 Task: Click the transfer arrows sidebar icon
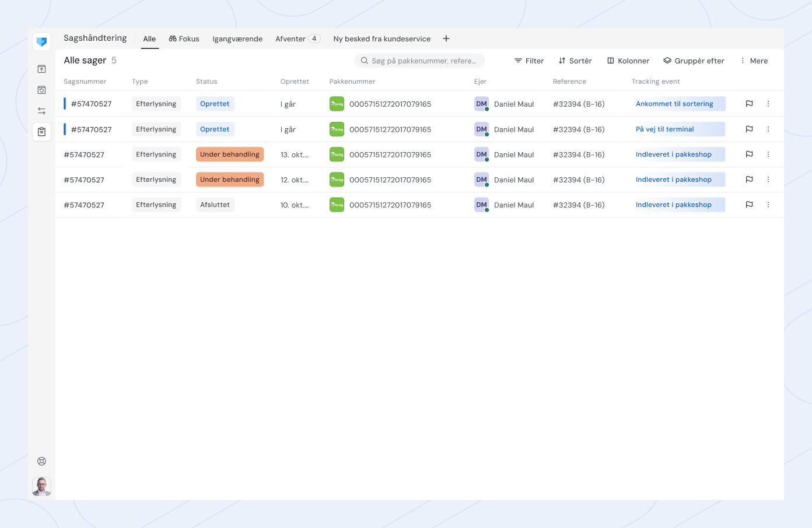[x=41, y=111]
